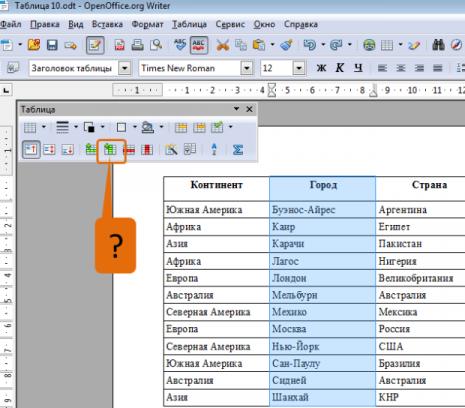Insert a Sum formula
Viewport: 465px width, 408px height.
(238, 150)
